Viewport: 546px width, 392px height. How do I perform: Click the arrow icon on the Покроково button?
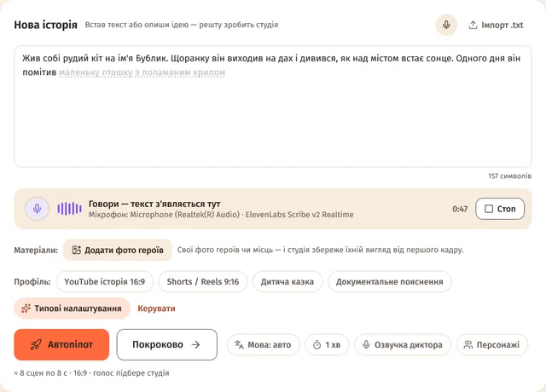pos(196,344)
